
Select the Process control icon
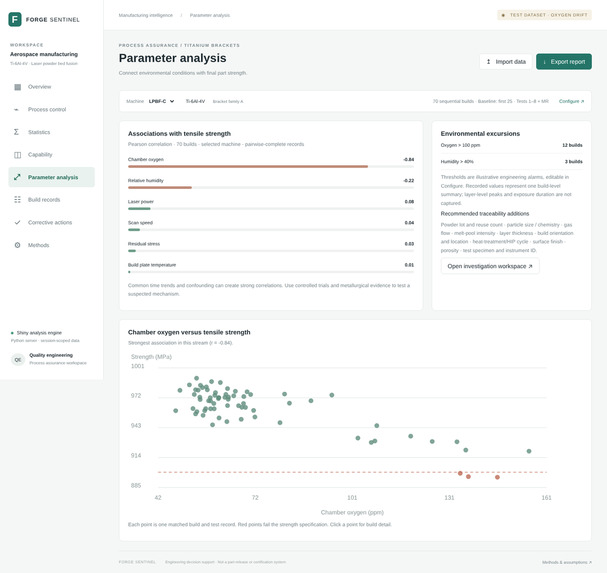pos(16,110)
